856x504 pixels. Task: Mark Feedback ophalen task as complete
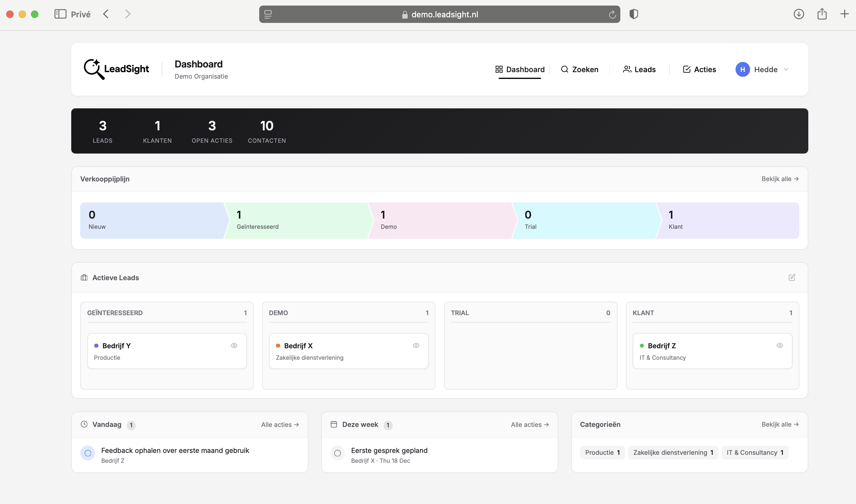point(88,453)
